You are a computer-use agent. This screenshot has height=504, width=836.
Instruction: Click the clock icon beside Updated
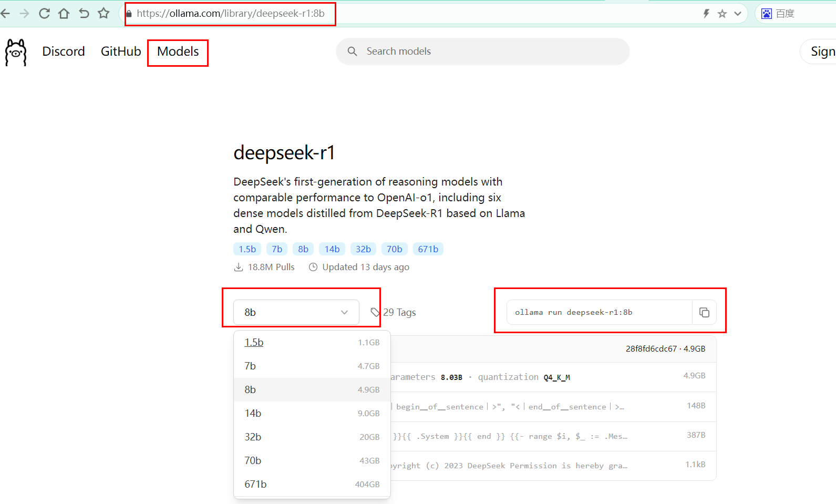(x=313, y=268)
